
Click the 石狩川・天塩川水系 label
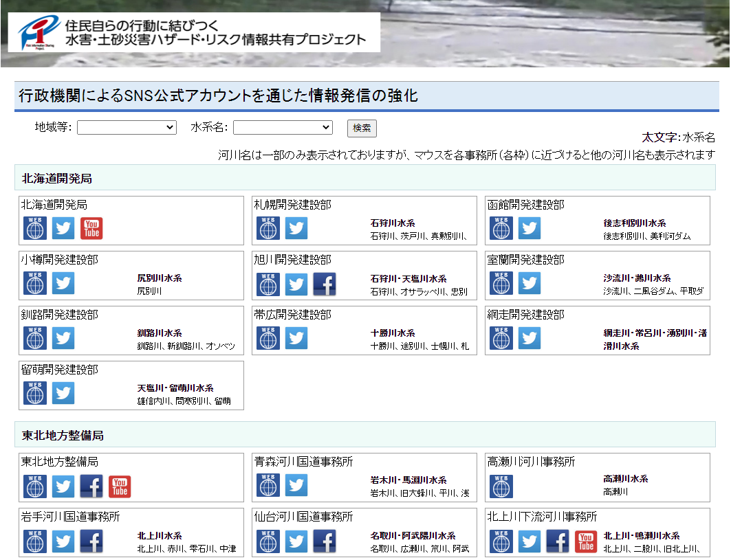pos(408,278)
